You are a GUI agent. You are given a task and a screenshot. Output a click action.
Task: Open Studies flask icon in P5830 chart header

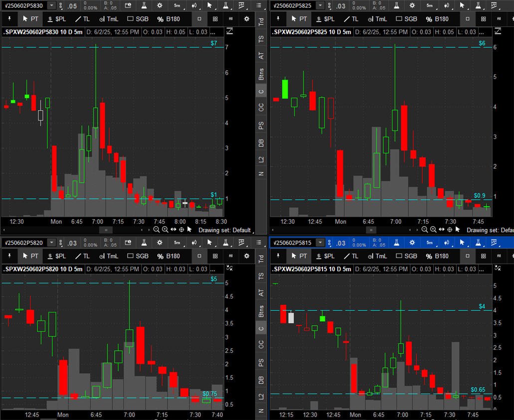click(144, 5)
